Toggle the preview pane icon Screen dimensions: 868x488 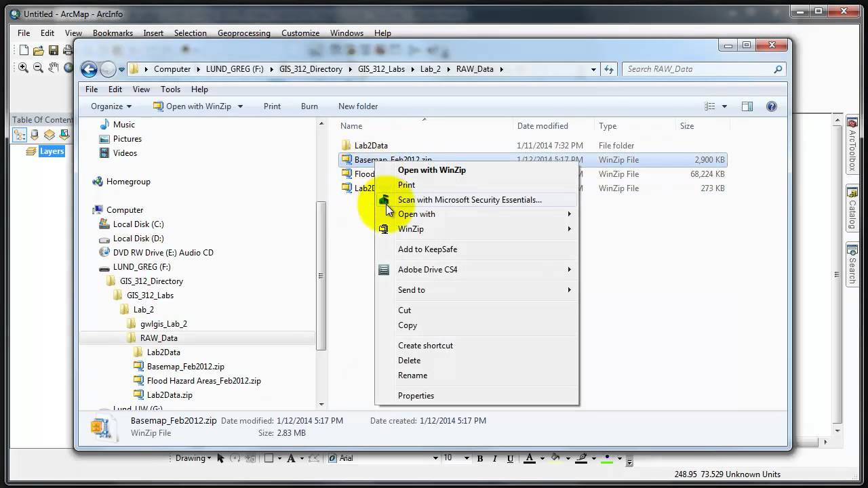pos(747,106)
